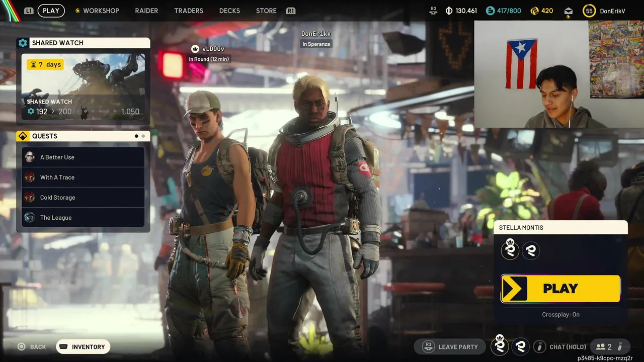This screenshot has width=644, height=362.
Task: Click the streamer webcam overlay
Action: 559,74
